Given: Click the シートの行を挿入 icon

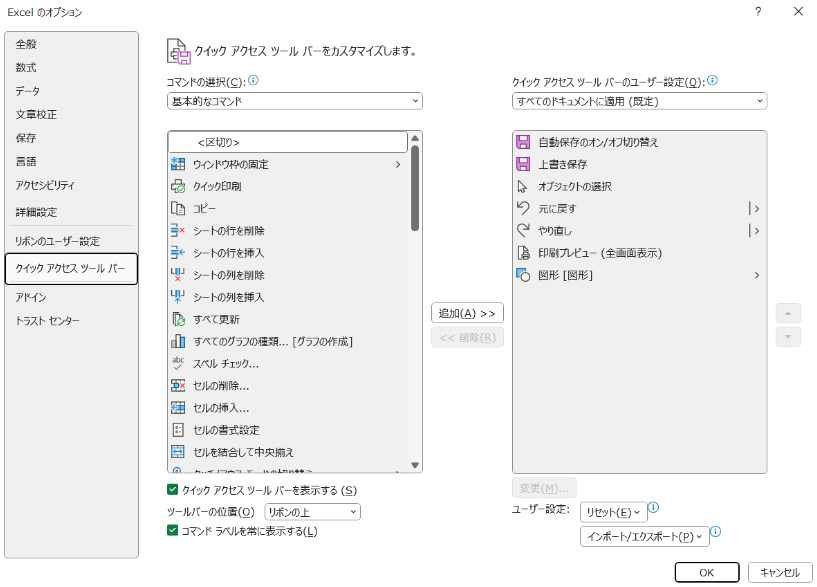Looking at the screenshot, I should [178, 253].
